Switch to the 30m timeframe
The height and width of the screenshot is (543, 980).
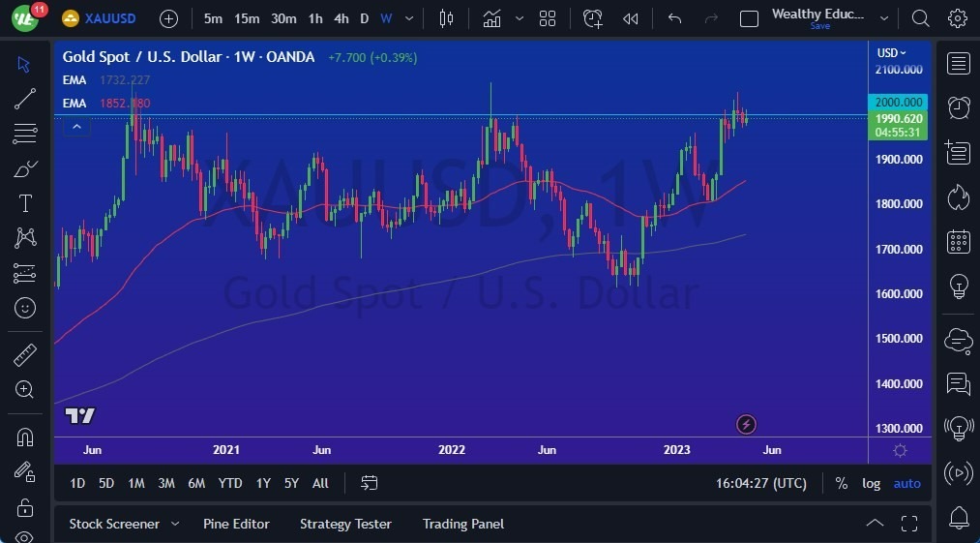[283, 18]
